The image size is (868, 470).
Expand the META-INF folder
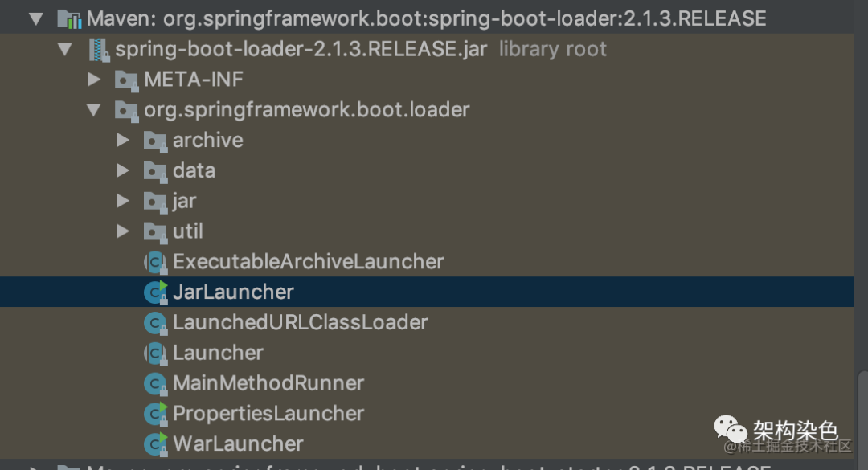(x=94, y=79)
